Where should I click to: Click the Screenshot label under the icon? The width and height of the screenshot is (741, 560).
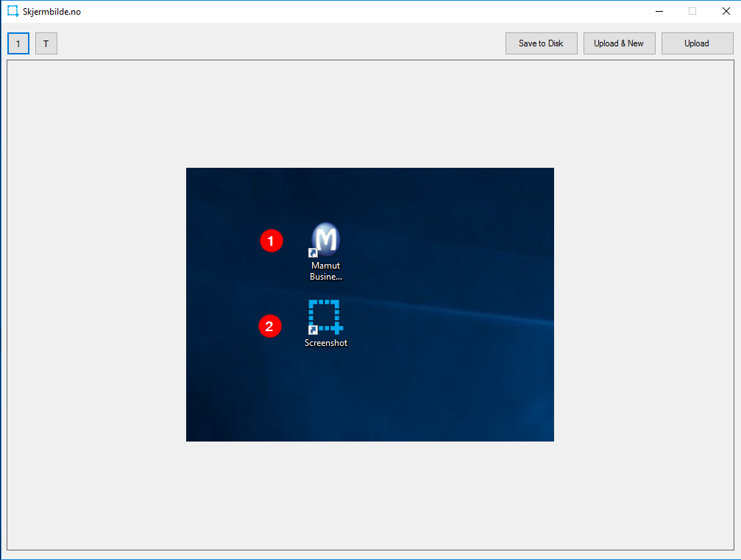(326, 343)
